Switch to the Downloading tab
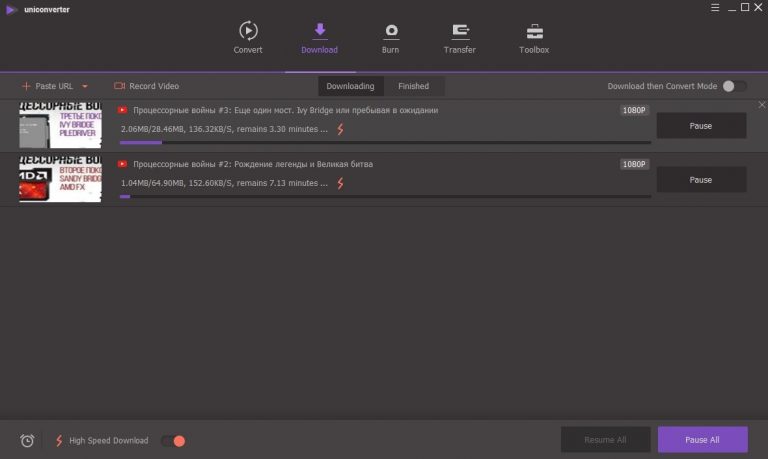This screenshot has height=459, width=768. click(350, 86)
